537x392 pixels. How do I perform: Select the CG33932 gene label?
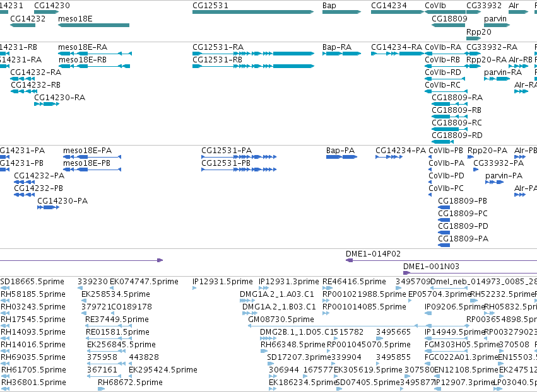(x=483, y=6)
